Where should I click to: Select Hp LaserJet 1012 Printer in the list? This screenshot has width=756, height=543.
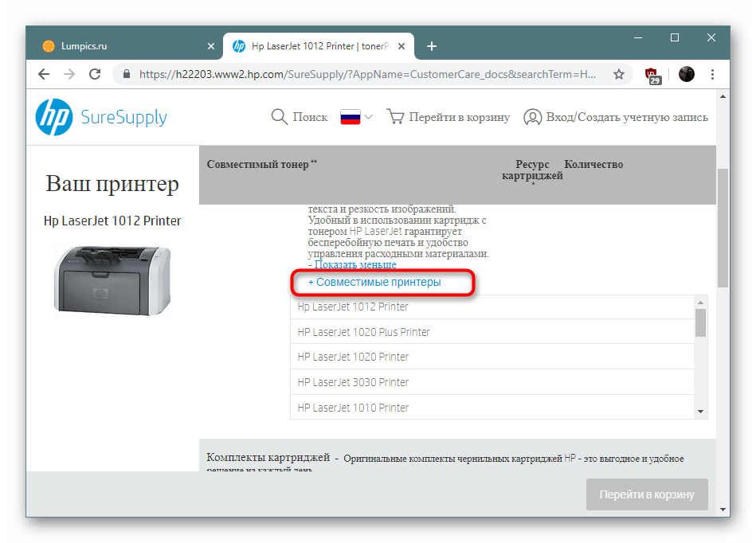point(492,307)
